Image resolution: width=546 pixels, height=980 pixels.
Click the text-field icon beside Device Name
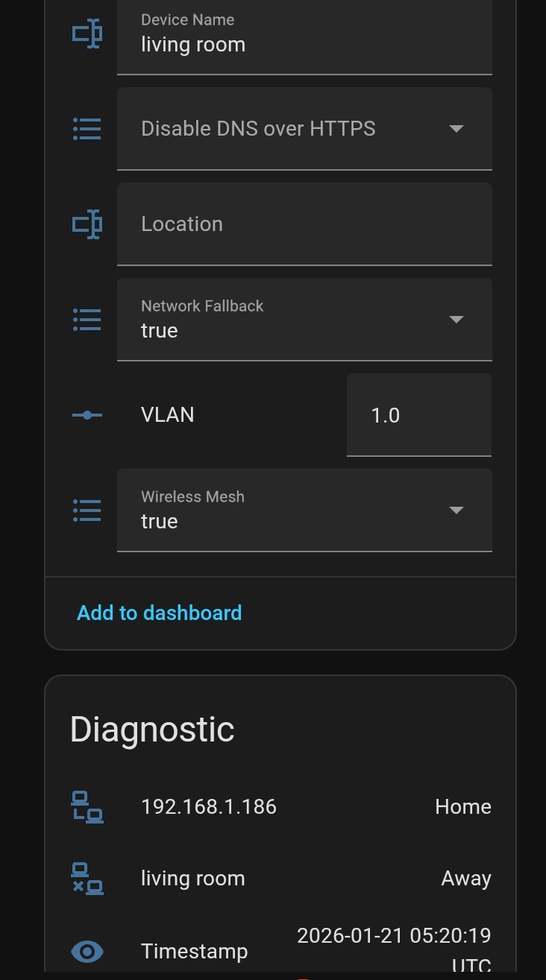coord(87,34)
